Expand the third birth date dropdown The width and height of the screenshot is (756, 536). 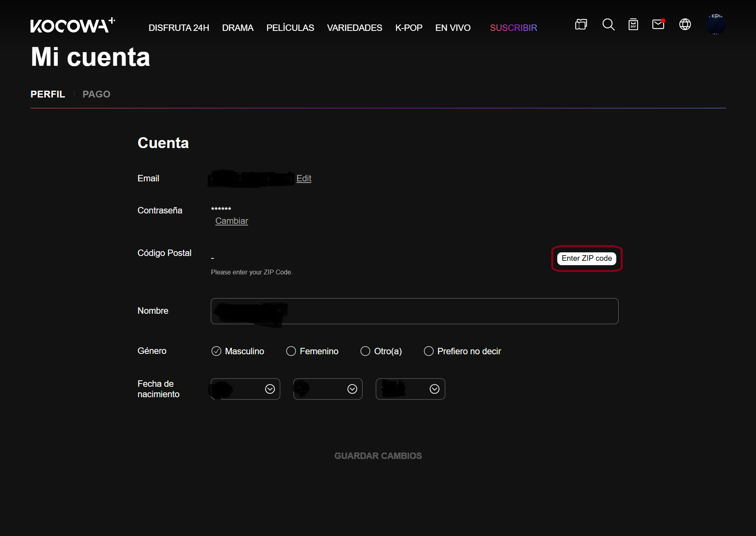410,389
